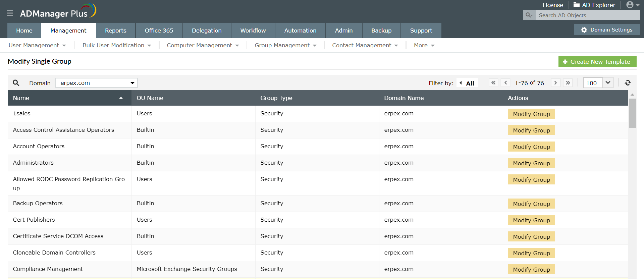Go to the previous results page
Screen dimensions: 644x279
tap(505, 83)
